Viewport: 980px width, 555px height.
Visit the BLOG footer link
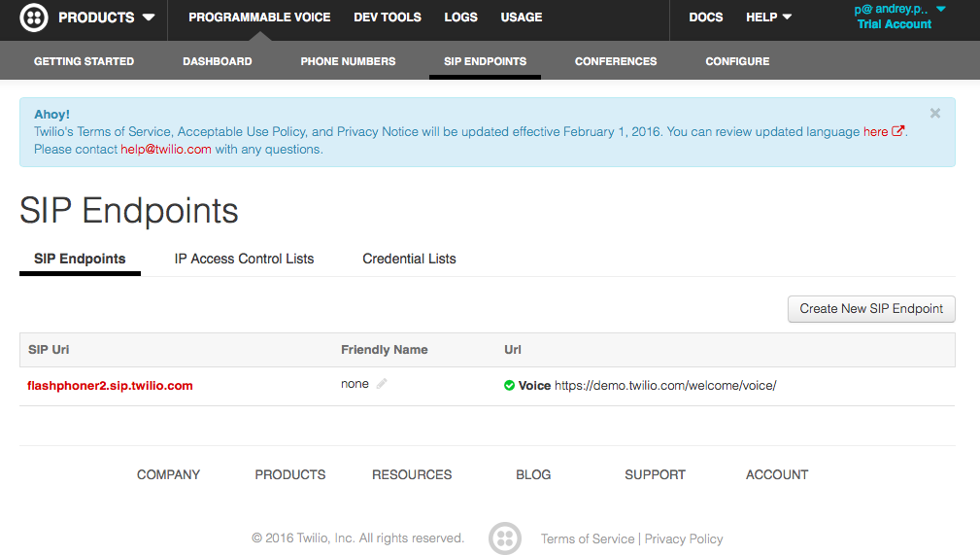(533, 475)
